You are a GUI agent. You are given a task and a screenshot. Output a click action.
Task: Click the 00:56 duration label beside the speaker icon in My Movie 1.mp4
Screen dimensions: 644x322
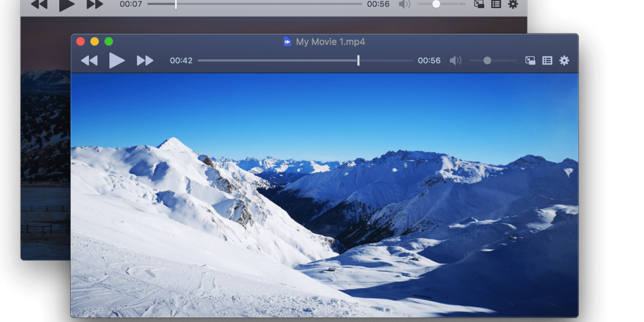tap(429, 60)
